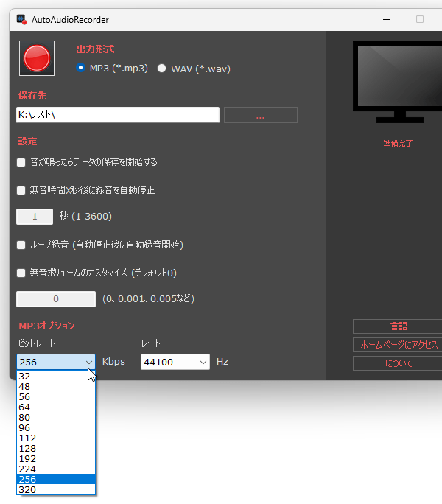The width and height of the screenshot is (442, 504).
Task: Choose 96 in the bitrate list
Action: tap(56, 427)
